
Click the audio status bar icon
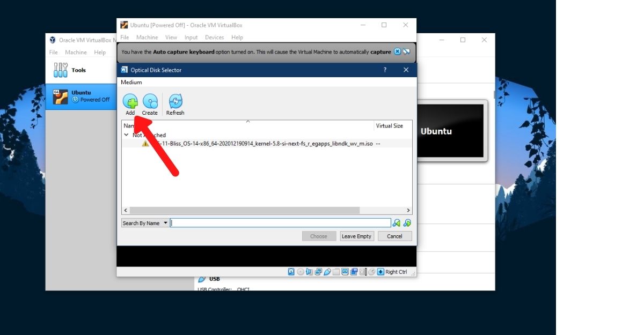(310, 272)
